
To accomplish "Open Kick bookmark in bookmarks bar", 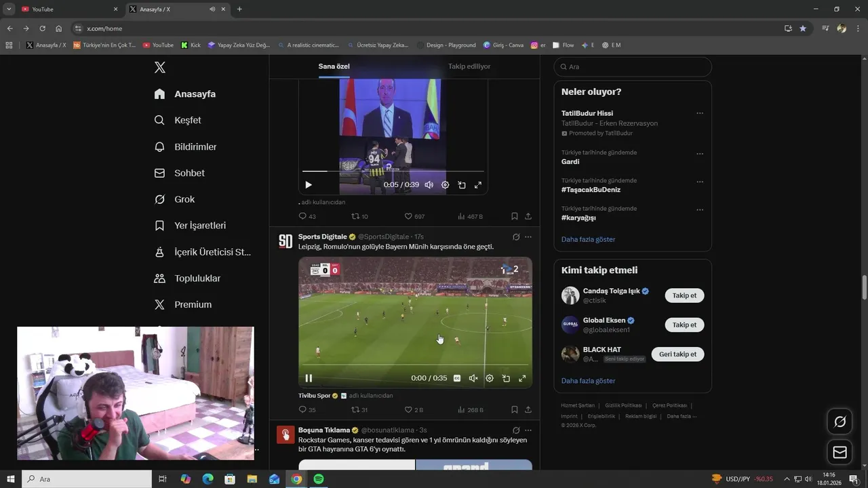I will pyautogui.click(x=191, y=45).
